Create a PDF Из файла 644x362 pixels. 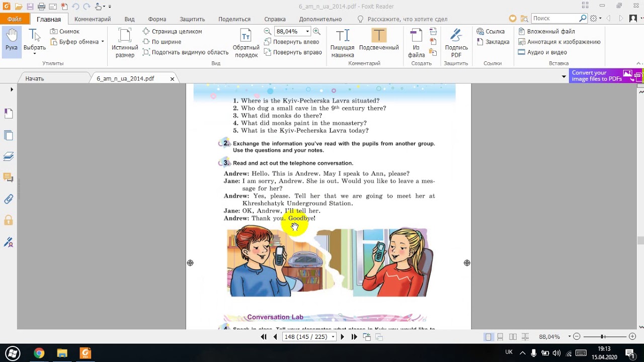pyautogui.click(x=416, y=42)
